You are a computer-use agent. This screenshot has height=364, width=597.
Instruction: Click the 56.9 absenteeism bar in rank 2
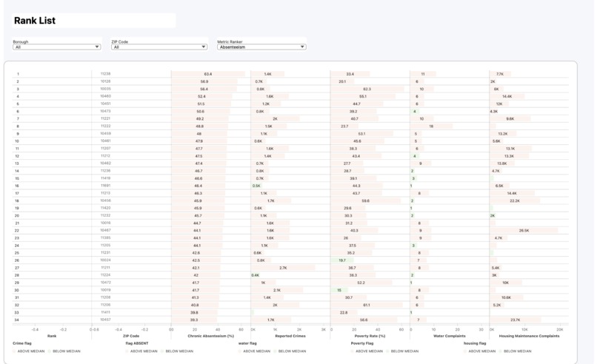(204, 81)
